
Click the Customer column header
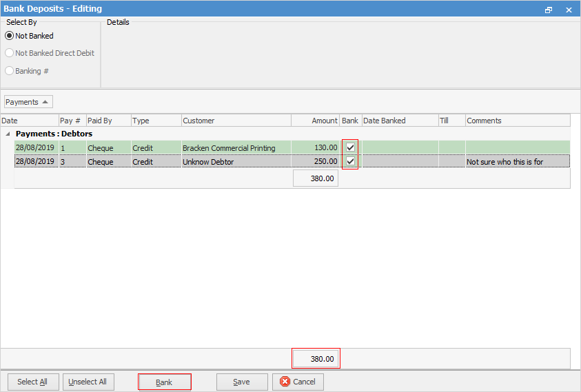tap(236, 121)
